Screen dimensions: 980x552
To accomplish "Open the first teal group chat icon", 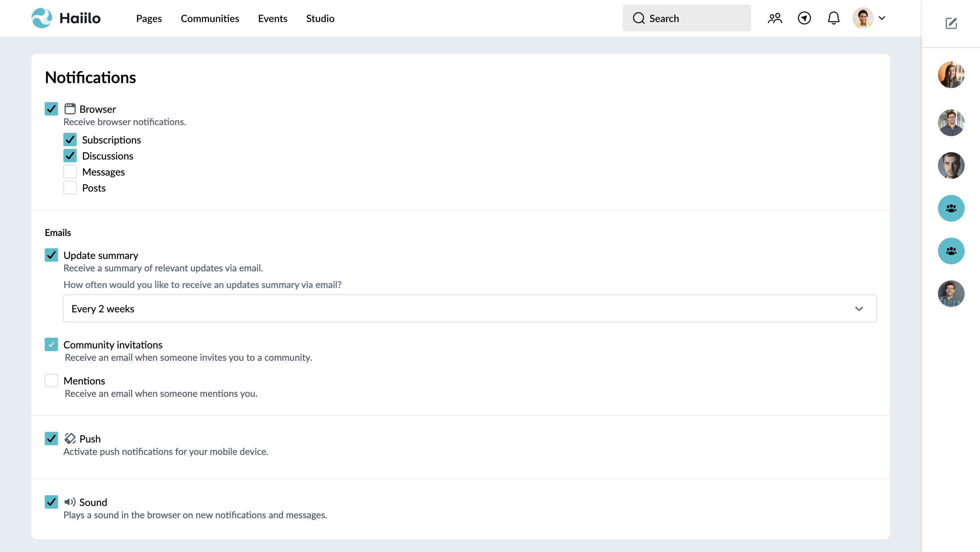I will (x=951, y=208).
